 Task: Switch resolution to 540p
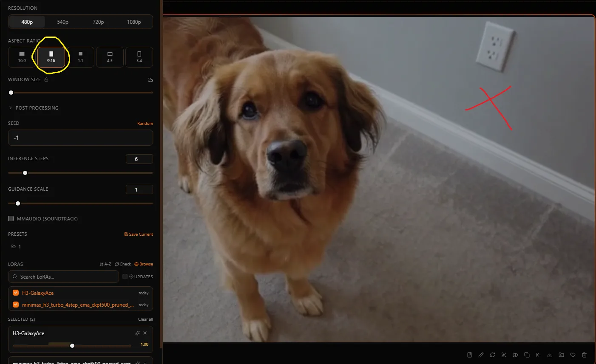[x=63, y=22]
